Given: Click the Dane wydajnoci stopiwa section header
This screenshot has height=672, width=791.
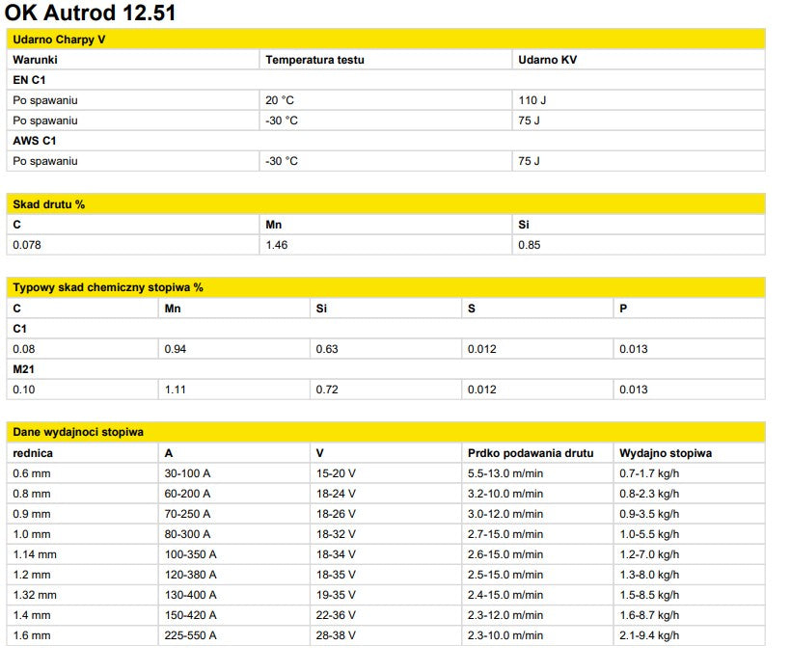Looking at the screenshot, I should pos(78,432).
